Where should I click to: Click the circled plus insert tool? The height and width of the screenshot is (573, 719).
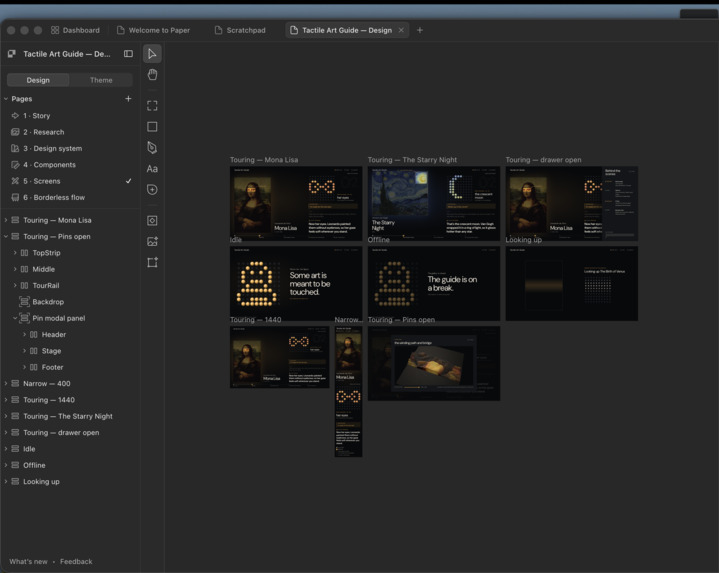pyautogui.click(x=152, y=189)
